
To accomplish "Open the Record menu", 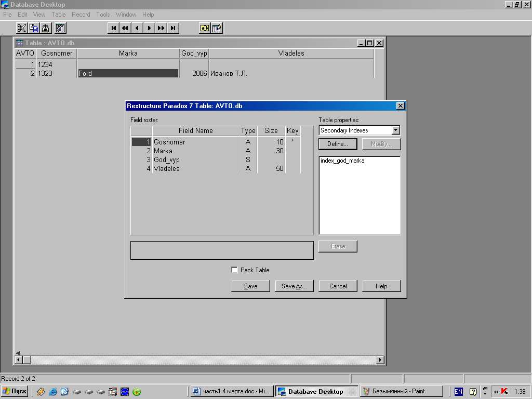I will click(x=81, y=15).
